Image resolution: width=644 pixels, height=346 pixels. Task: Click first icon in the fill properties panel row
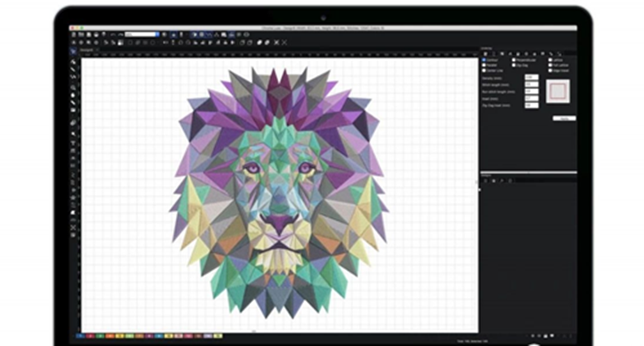484,54
